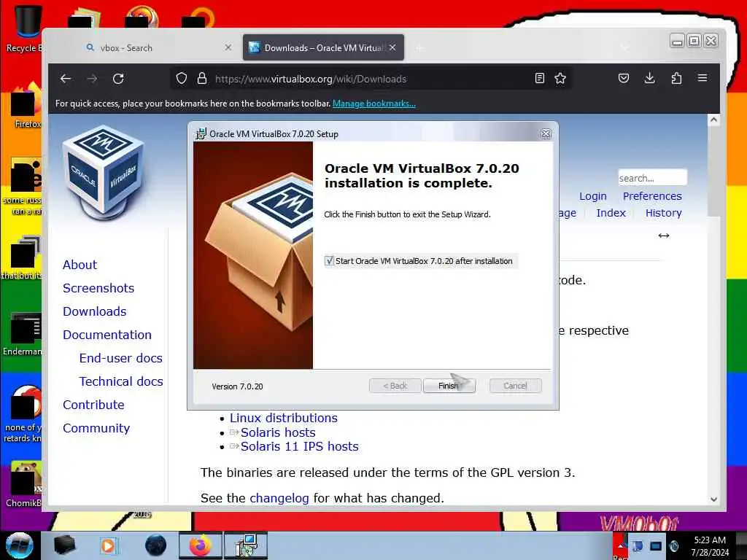Click the vertical scrollbar thumb
Screen dimensions: 747x560
(x=713, y=171)
